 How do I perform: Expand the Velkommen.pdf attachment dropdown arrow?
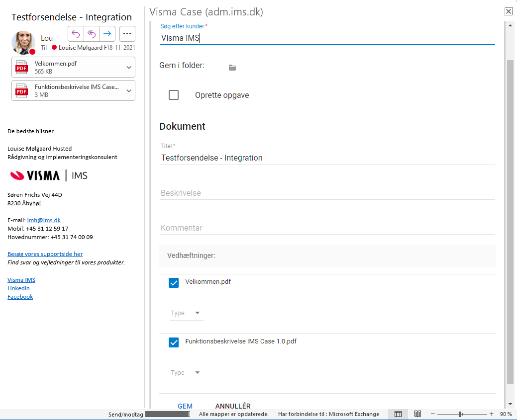(x=129, y=67)
